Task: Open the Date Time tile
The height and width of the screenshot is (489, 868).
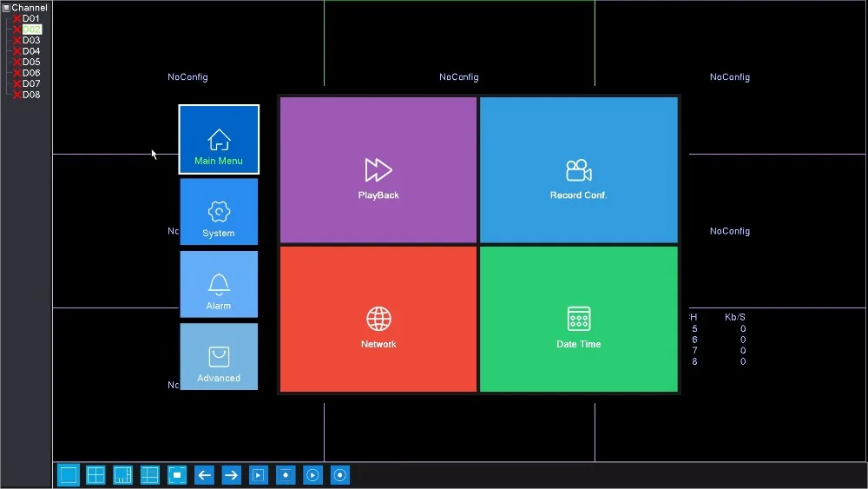Action: point(578,319)
